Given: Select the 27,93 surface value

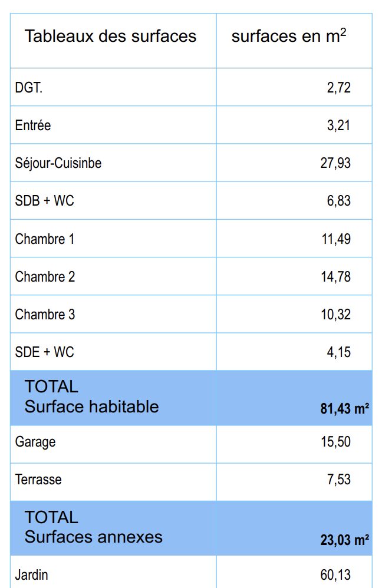Looking at the screenshot, I should coord(335,163).
